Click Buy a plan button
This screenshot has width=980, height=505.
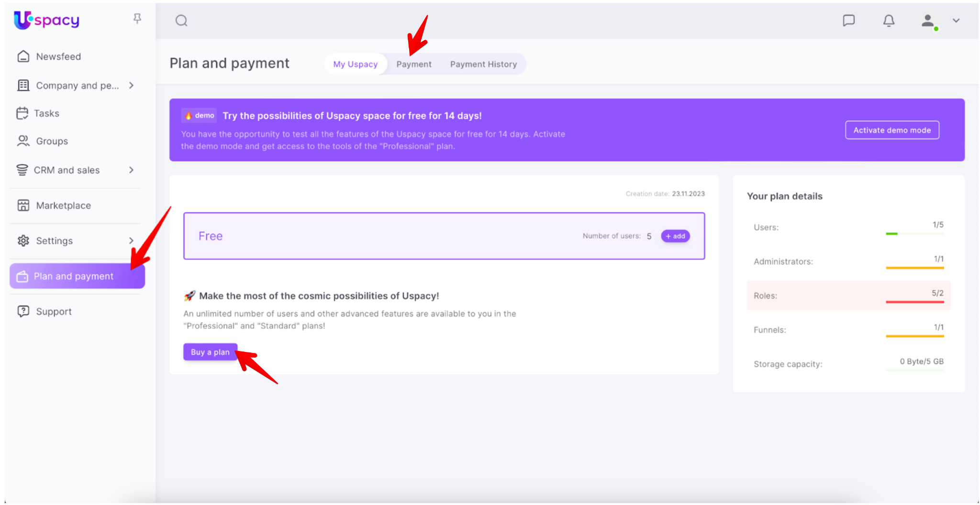[210, 352]
